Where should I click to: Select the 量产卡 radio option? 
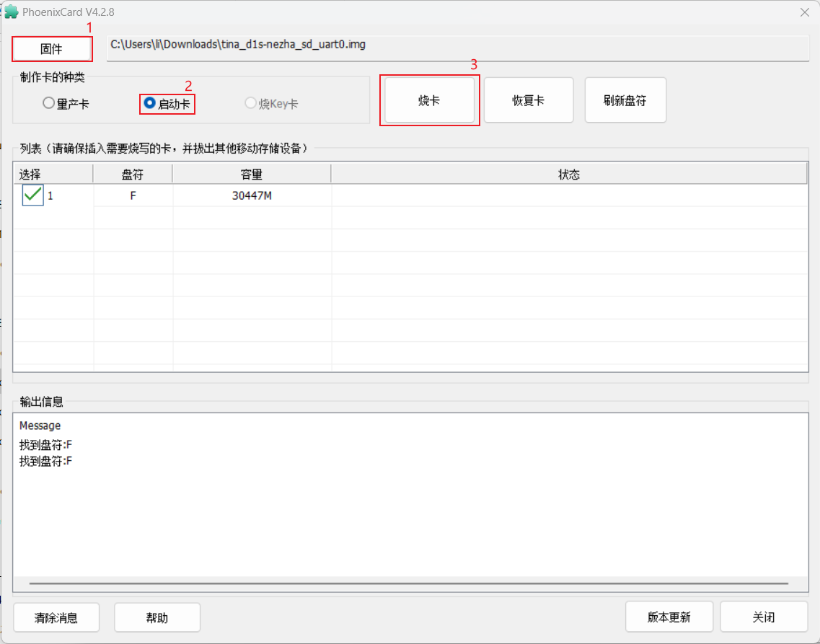(50, 102)
